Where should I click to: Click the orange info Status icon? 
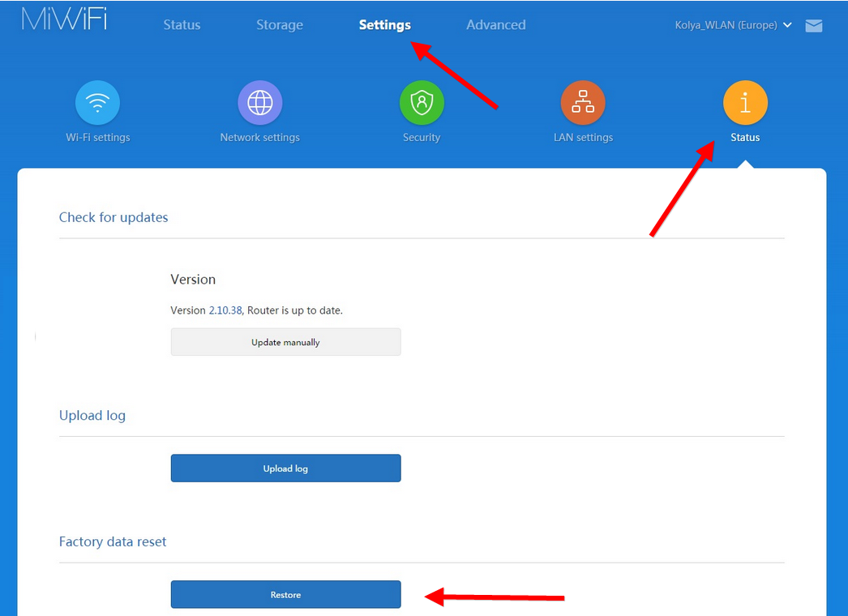point(745,103)
